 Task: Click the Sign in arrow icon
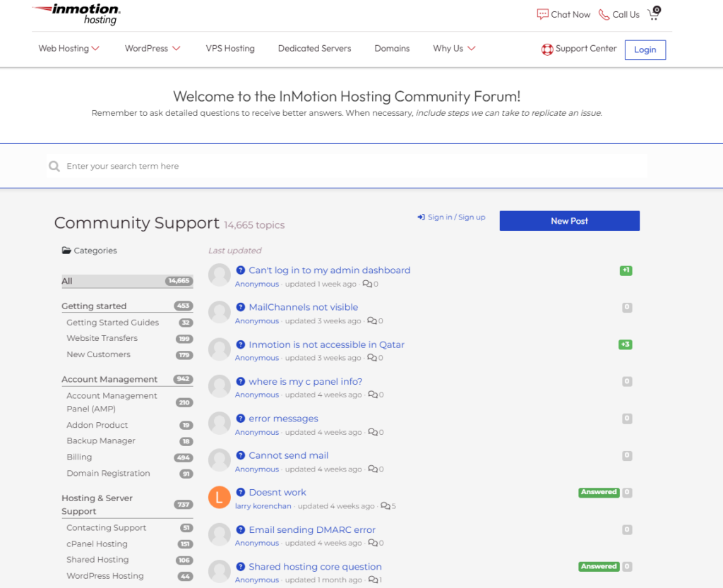coord(421,217)
